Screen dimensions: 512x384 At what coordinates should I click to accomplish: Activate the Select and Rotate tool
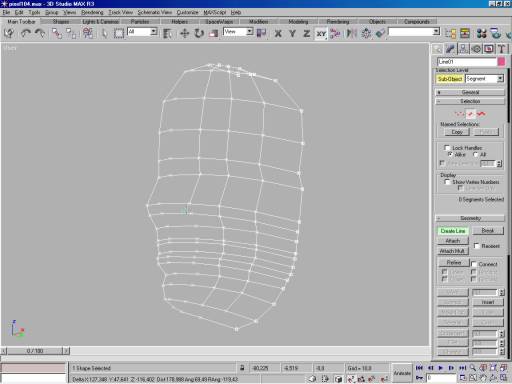click(199, 33)
